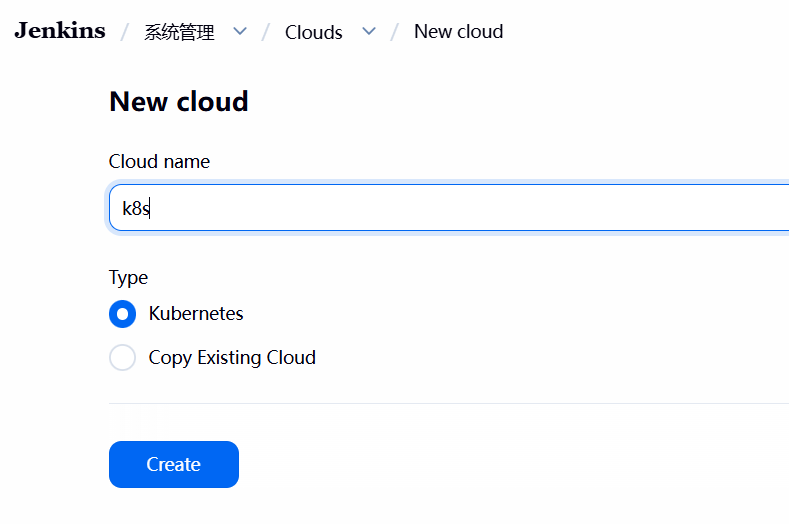789x524 pixels.
Task: Click the Type section label
Action: pyautogui.click(x=128, y=278)
